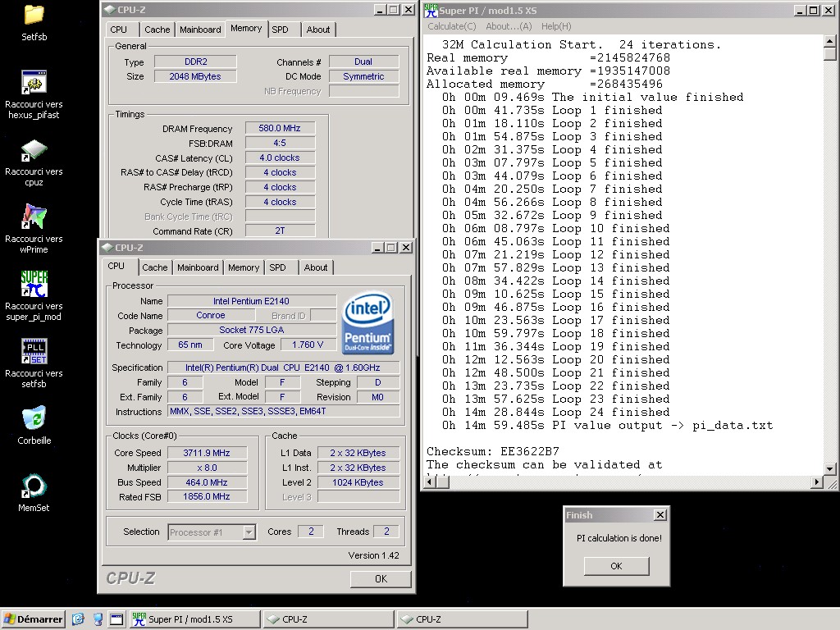This screenshot has width=840, height=630.
Task: Click the Cores count field
Action: click(311, 532)
